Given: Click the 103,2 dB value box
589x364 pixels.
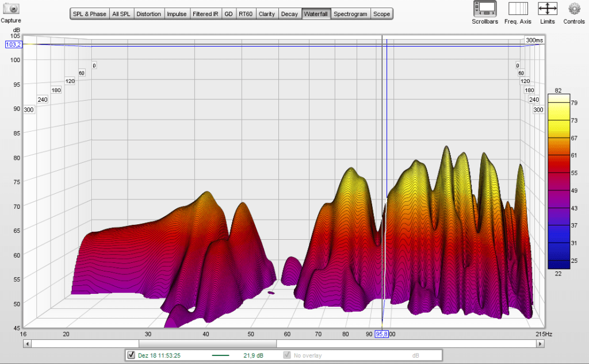Looking at the screenshot, I should point(13,44).
